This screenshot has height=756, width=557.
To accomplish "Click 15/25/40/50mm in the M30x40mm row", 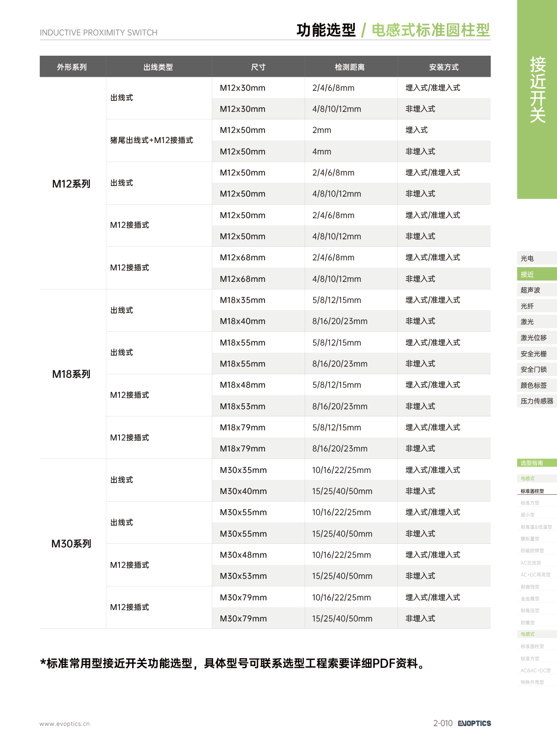I will coord(351,491).
